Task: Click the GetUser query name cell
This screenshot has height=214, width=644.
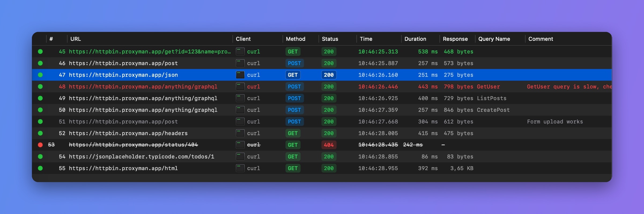Action: pyautogui.click(x=488, y=87)
